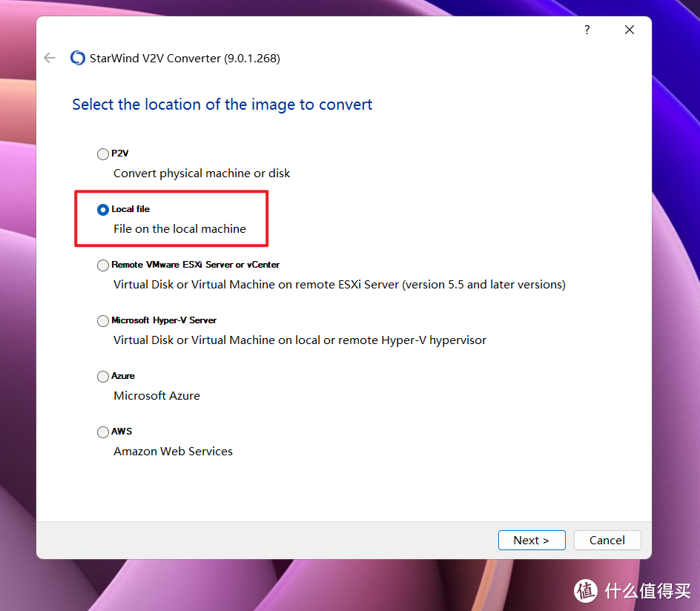Open help with the question mark
The width and height of the screenshot is (700, 611).
587,30
